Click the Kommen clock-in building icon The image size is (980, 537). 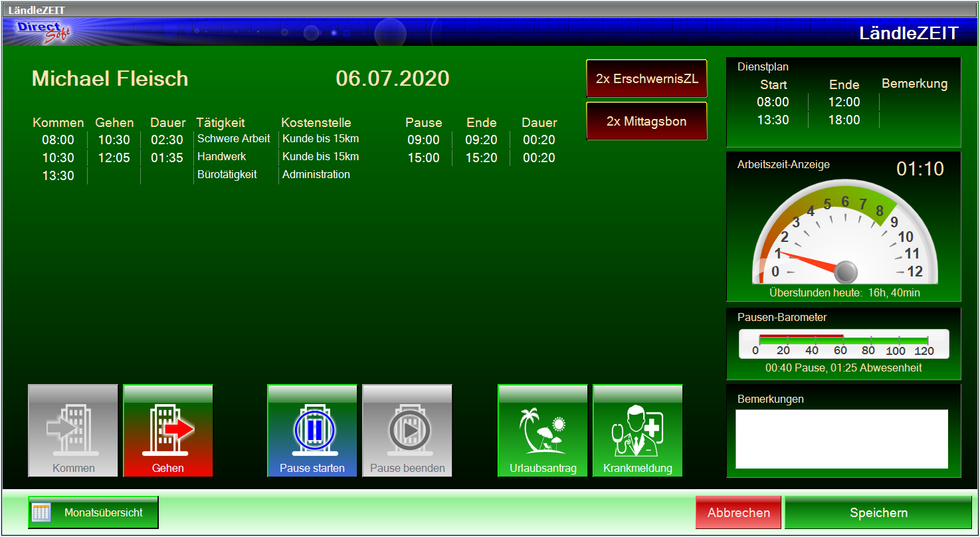pyautogui.click(x=73, y=431)
